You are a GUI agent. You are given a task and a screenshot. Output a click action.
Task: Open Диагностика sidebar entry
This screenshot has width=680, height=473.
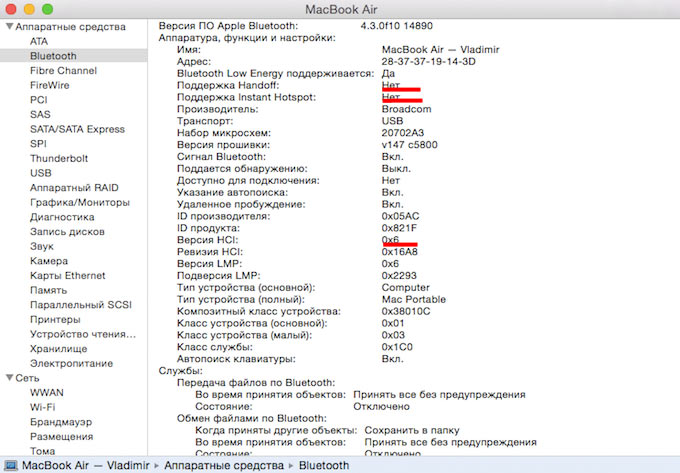pyautogui.click(x=62, y=217)
